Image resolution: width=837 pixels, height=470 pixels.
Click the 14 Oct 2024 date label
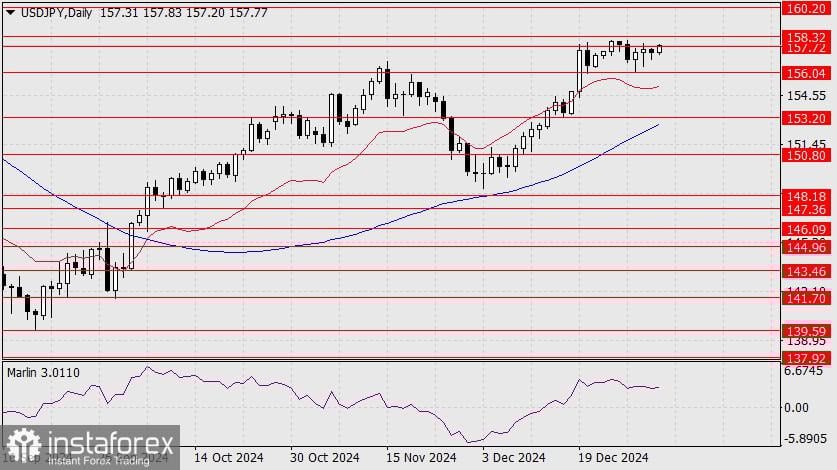point(228,458)
